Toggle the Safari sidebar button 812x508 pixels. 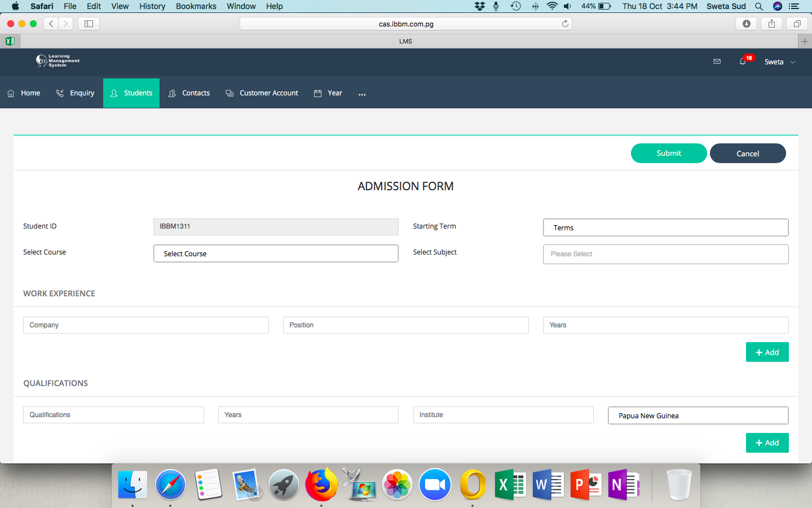(x=89, y=24)
